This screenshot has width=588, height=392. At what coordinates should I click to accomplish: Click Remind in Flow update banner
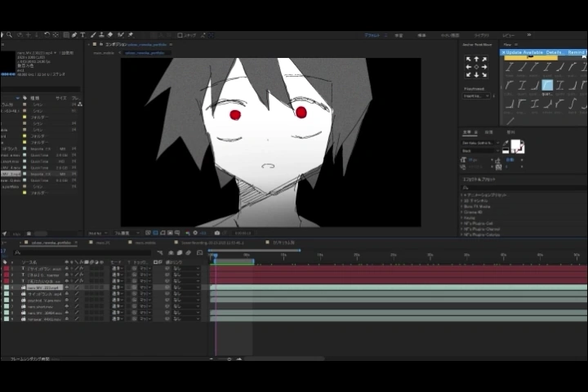click(x=577, y=52)
